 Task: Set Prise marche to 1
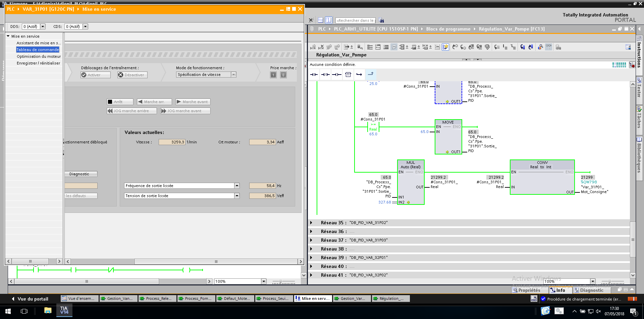pyautogui.click(x=273, y=75)
